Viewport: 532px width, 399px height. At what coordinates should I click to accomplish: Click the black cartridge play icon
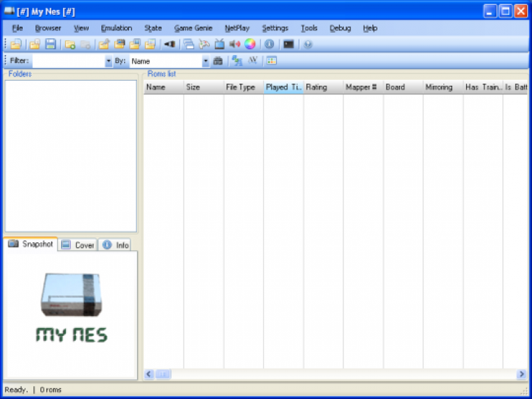170,44
